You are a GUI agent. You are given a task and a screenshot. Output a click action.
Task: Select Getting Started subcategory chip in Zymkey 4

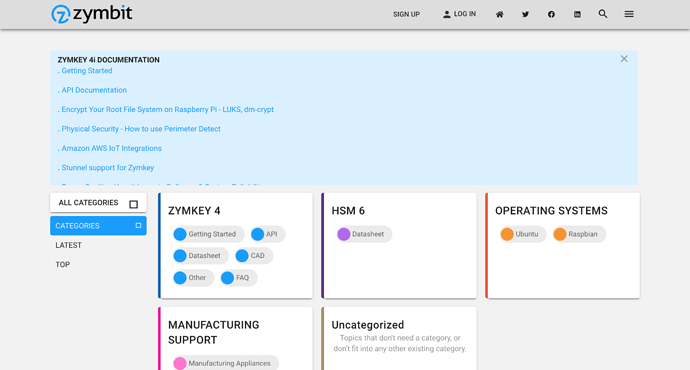[x=208, y=234]
